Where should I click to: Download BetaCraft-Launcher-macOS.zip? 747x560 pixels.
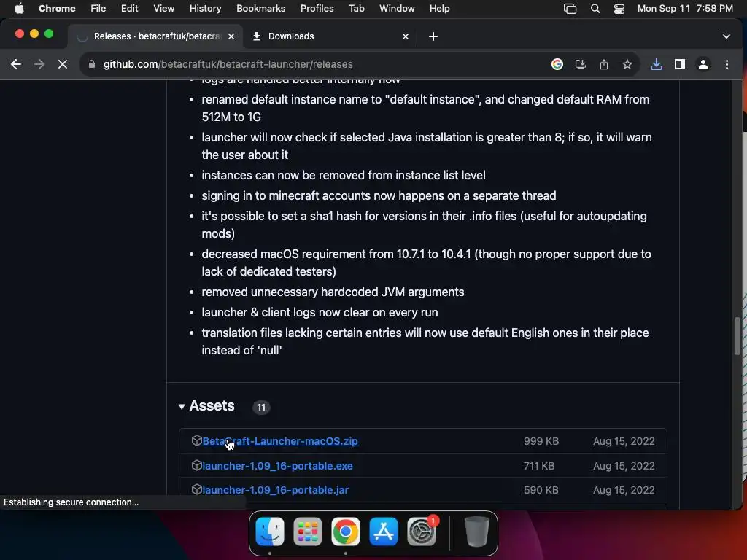(280, 441)
